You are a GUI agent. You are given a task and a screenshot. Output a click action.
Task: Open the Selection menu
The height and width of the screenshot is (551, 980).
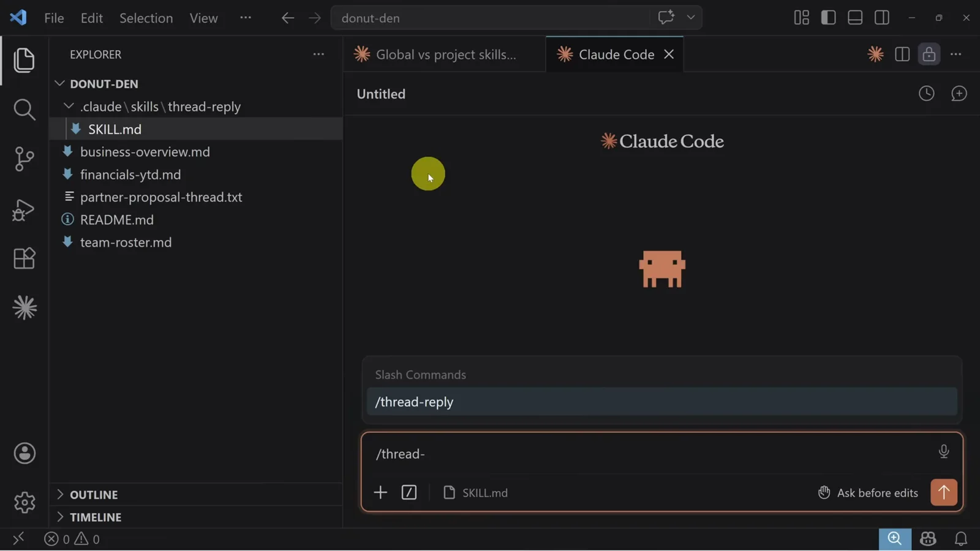[146, 18]
